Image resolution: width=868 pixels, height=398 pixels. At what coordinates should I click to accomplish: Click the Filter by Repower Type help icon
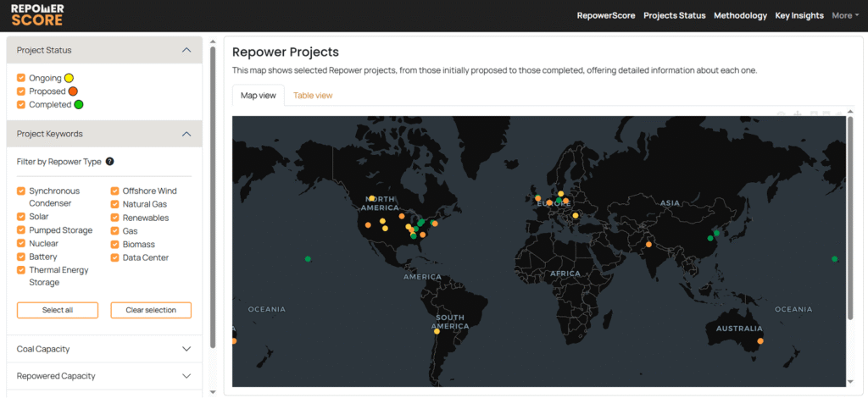(x=109, y=161)
